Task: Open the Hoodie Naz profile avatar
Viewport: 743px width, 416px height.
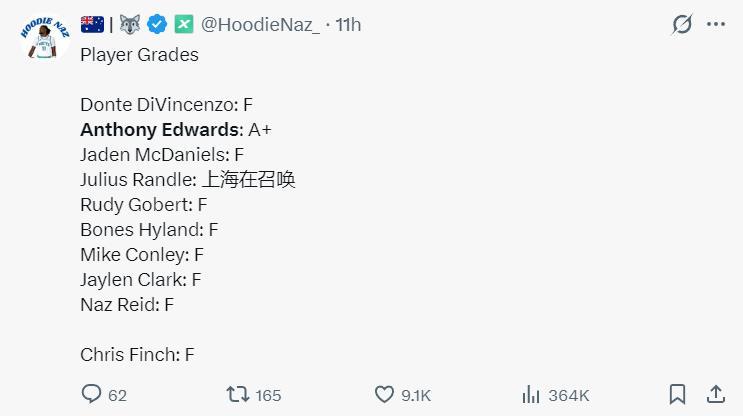Action: click(40, 41)
